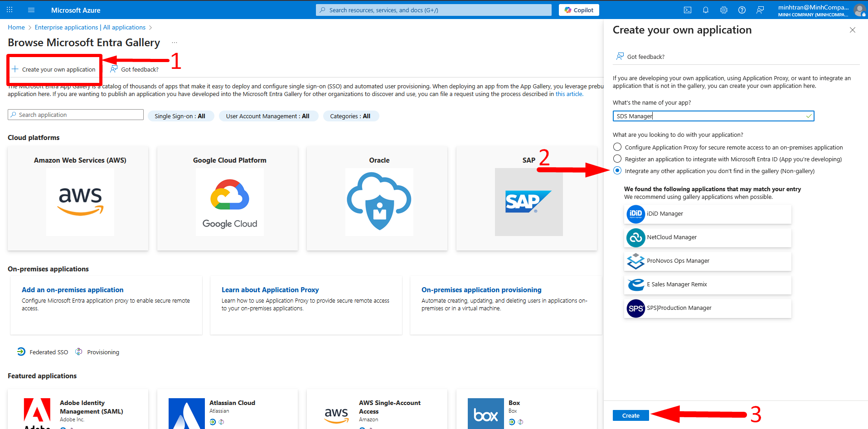Click Got feedback in the side panel
The image size is (868, 429).
click(640, 57)
